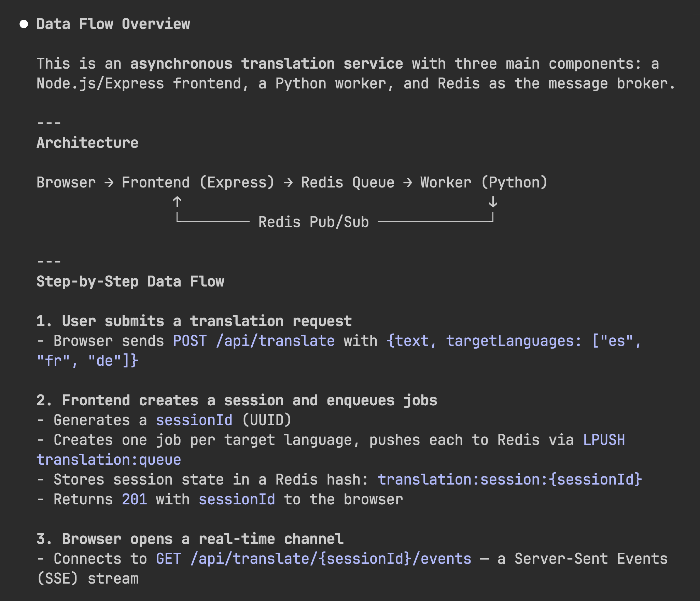The height and width of the screenshot is (601, 700).
Task: Click the arrow between Browser and Frontend
Action: point(109,183)
